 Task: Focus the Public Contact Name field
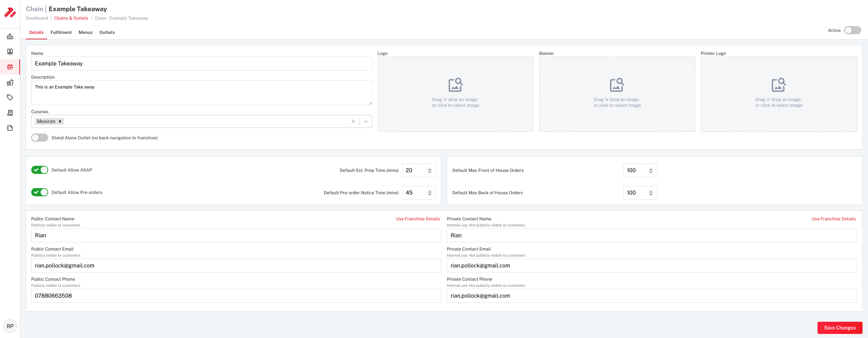tap(236, 236)
